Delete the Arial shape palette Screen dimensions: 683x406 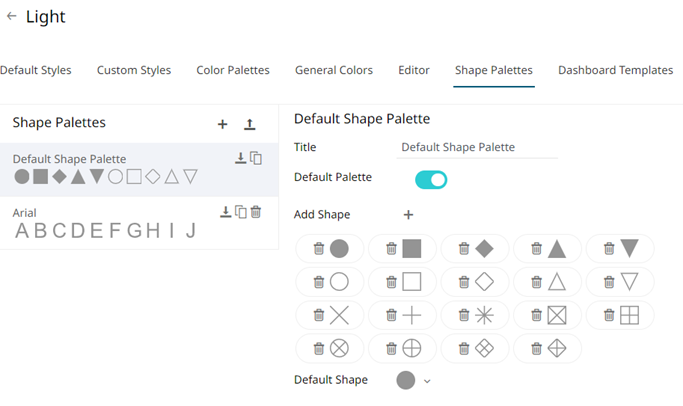(x=256, y=212)
